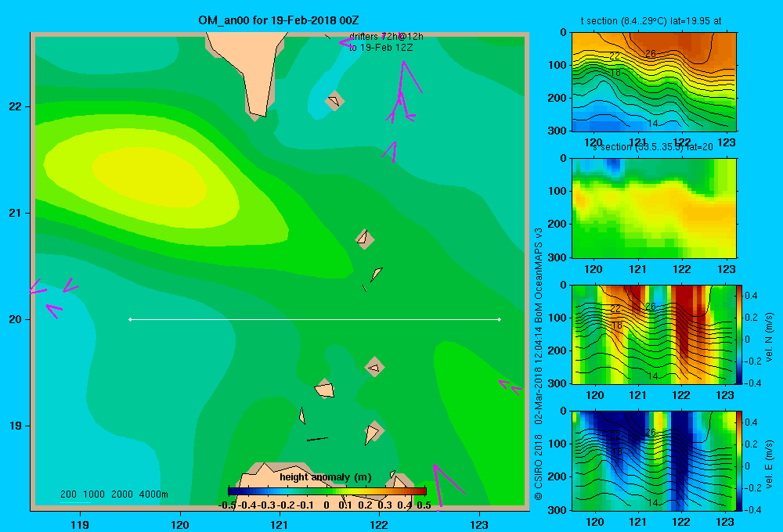Click the "t section (8.4..29°C)" panel title
The height and width of the screenshot is (532, 783).
pyautogui.click(x=651, y=21)
